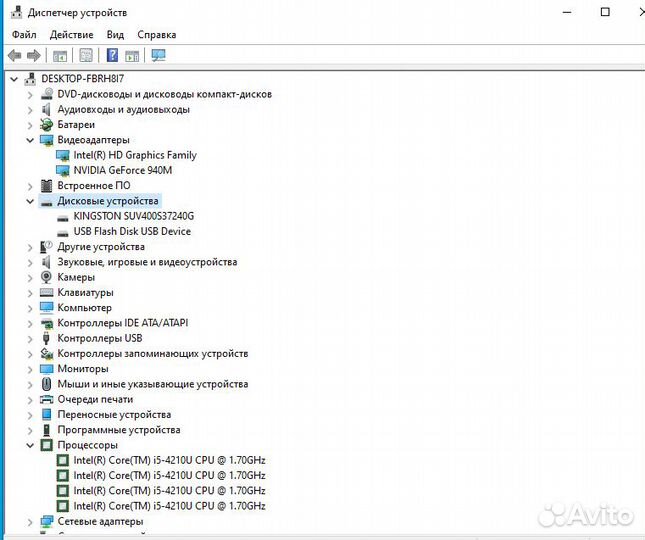
Task: Expand the Камеры category
Action: click(30, 278)
